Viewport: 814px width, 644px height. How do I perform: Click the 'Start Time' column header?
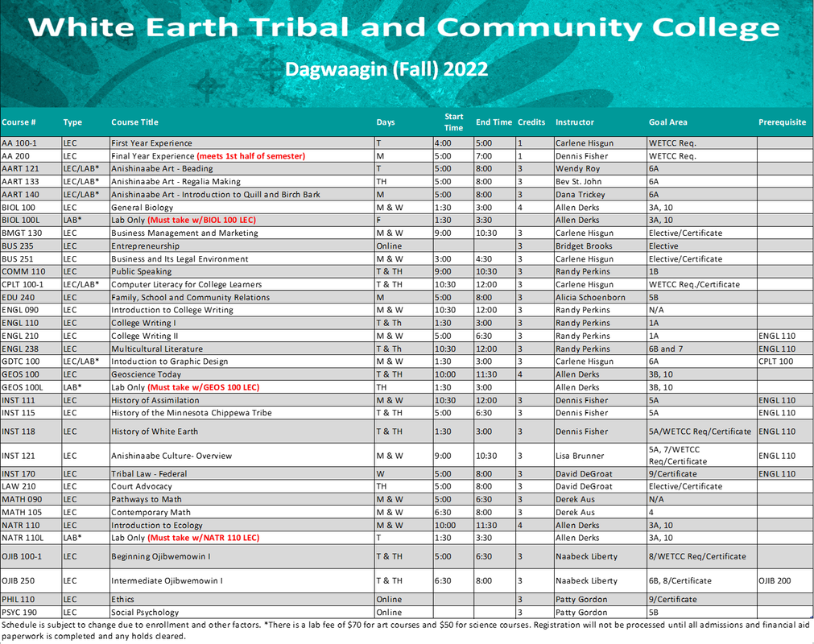pos(453,122)
